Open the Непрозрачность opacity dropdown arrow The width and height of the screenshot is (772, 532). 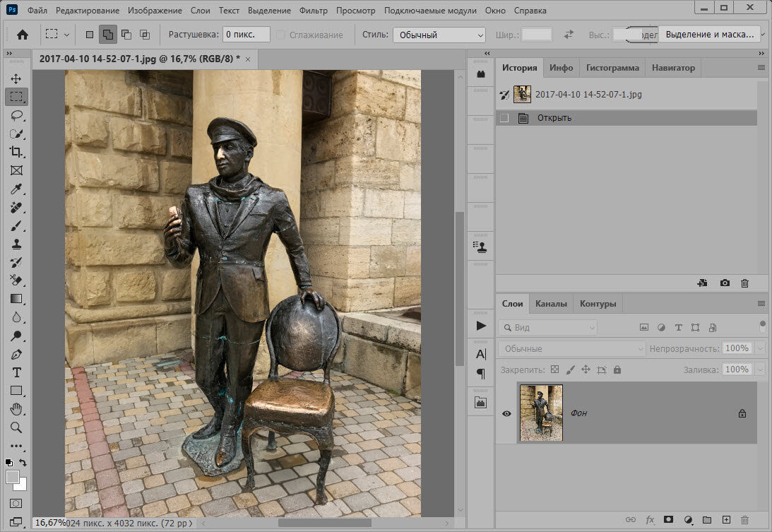760,348
